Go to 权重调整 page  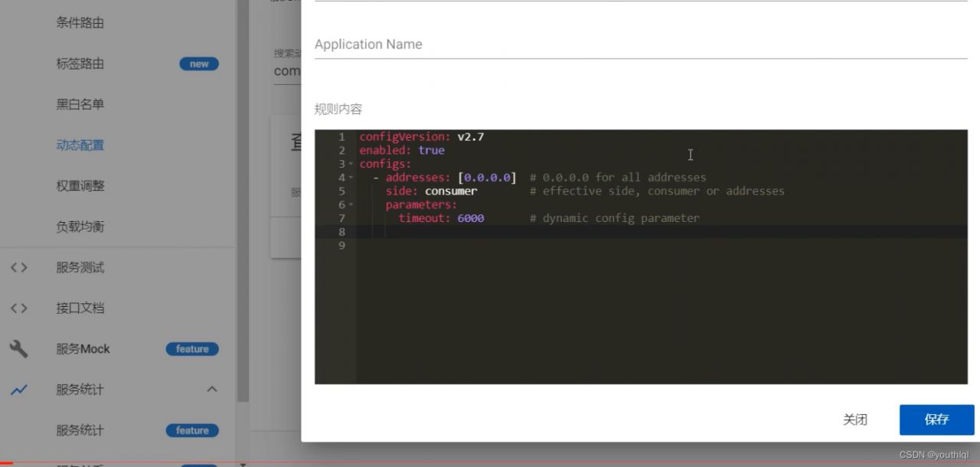(80, 185)
